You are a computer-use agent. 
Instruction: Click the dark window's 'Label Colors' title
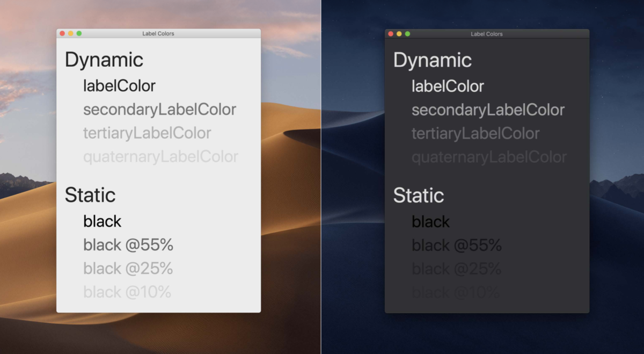[487, 34]
